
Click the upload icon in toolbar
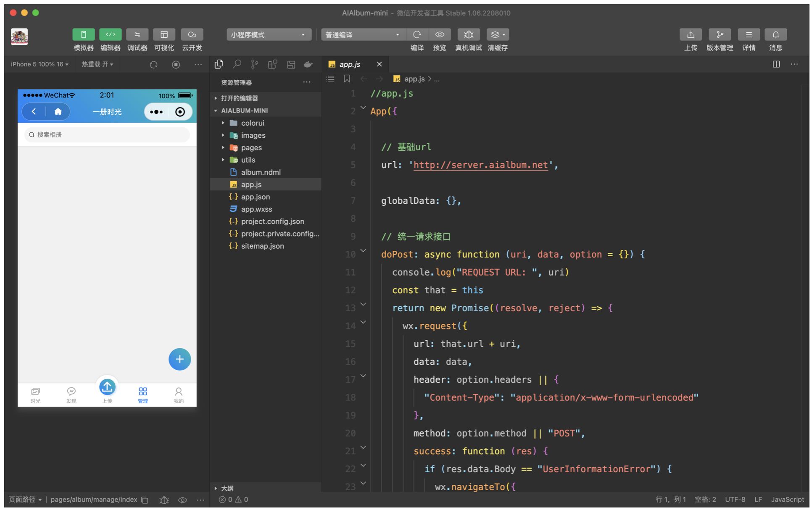pos(691,34)
